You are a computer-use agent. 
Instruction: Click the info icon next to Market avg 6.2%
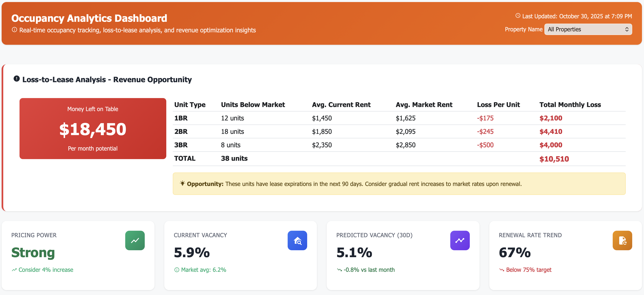pyautogui.click(x=177, y=270)
